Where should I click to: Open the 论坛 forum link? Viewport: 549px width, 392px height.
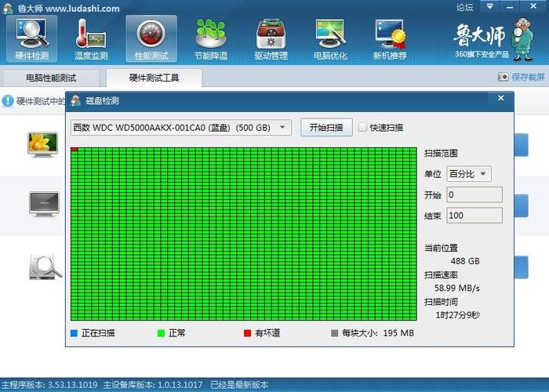coord(464,7)
